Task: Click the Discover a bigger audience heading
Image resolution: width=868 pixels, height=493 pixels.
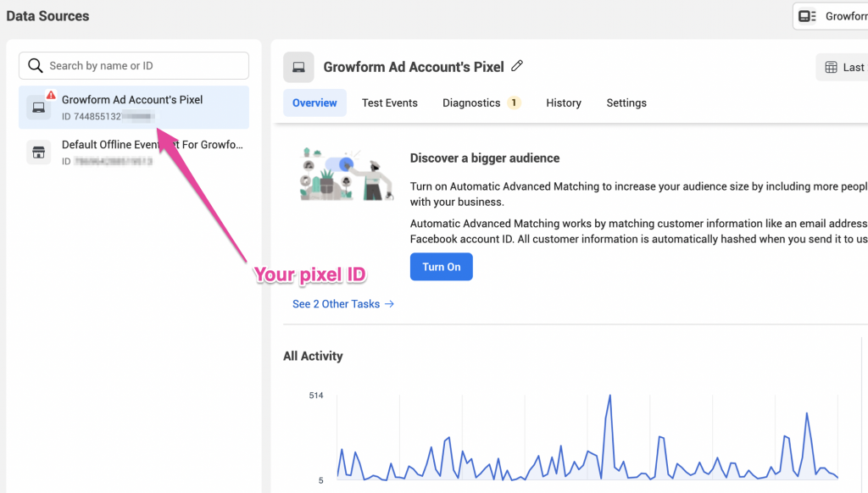Action: [x=484, y=158]
